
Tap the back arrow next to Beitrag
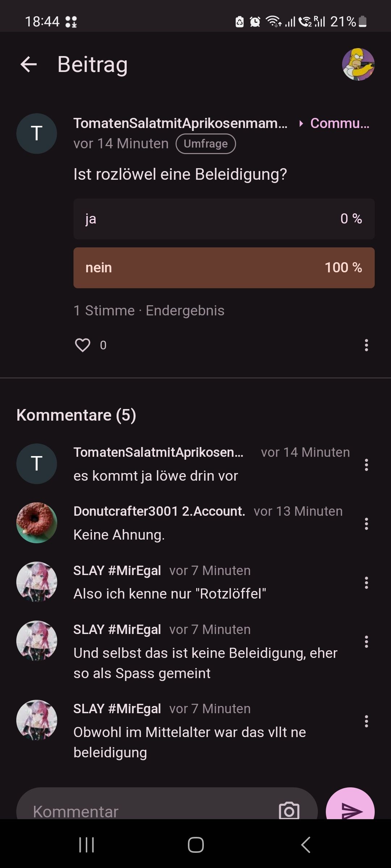(x=29, y=64)
